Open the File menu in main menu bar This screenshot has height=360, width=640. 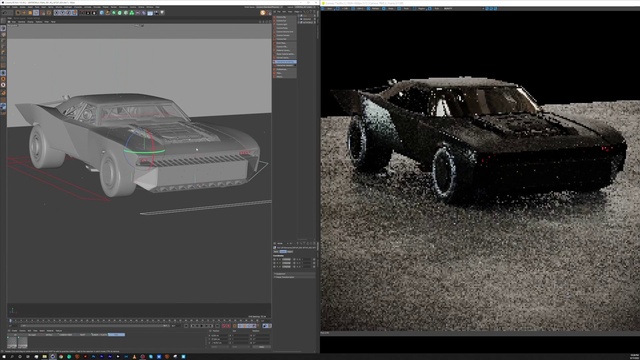[3, 7]
